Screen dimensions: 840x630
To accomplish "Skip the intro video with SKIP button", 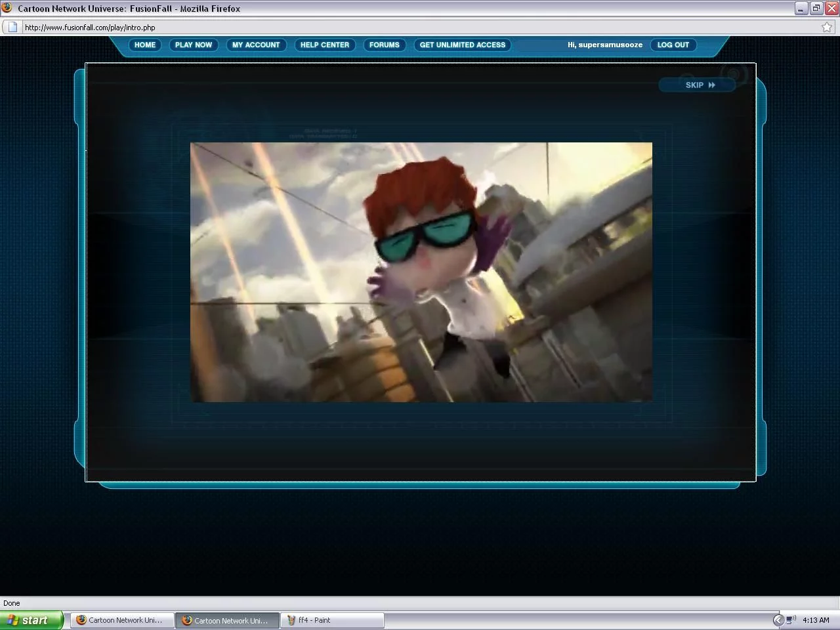I will pos(697,85).
